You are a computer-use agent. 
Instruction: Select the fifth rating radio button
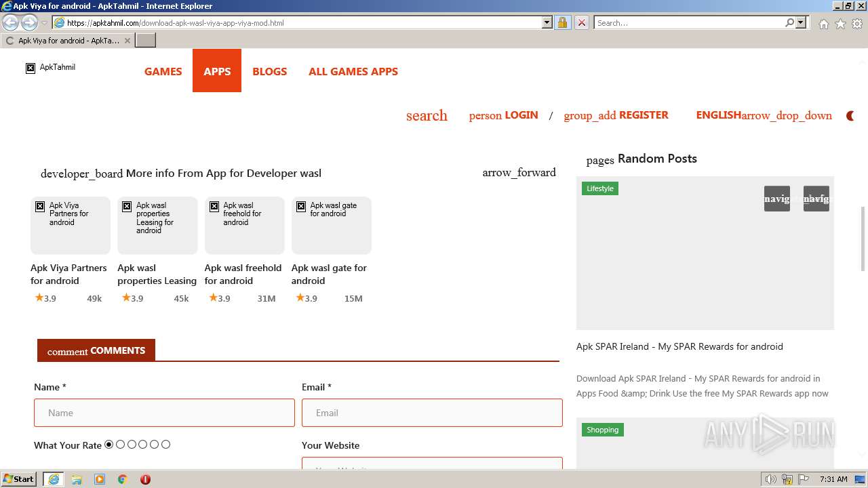(x=155, y=445)
